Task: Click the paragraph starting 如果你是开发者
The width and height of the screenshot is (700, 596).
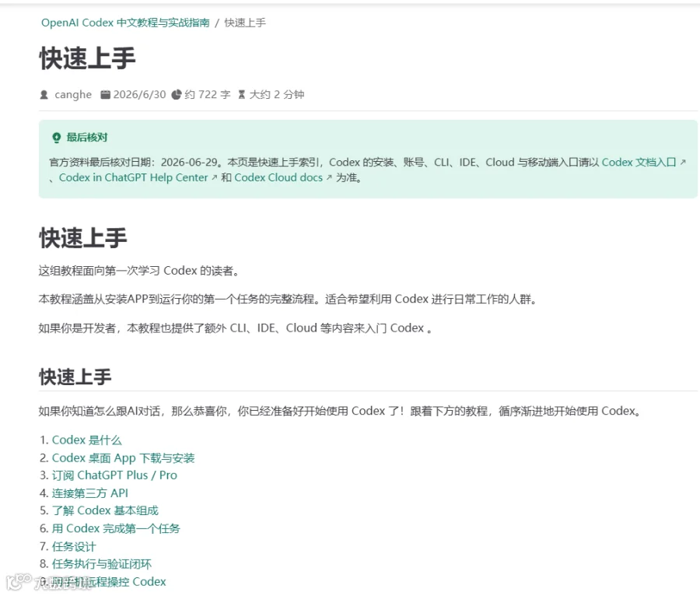Action: pyautogui.click(x=235, y=328)
